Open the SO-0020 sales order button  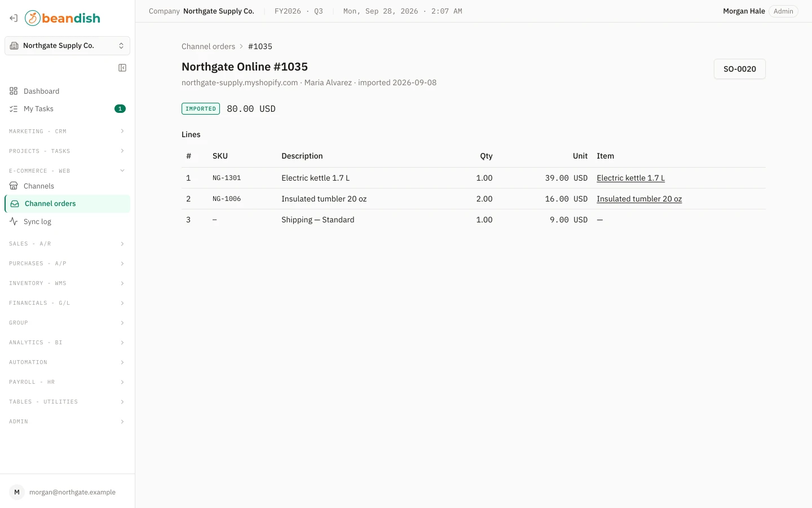pyautogui.click(x=740, y=69)
